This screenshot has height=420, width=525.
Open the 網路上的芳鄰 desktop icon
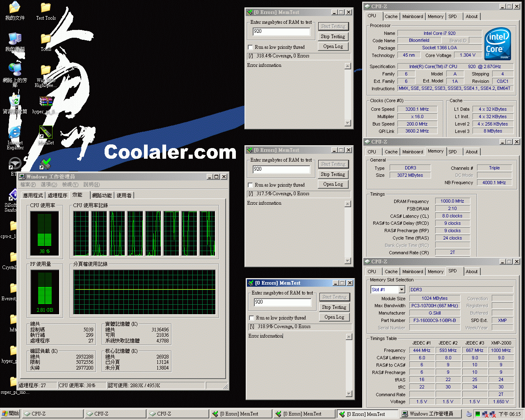click(15, 69)
